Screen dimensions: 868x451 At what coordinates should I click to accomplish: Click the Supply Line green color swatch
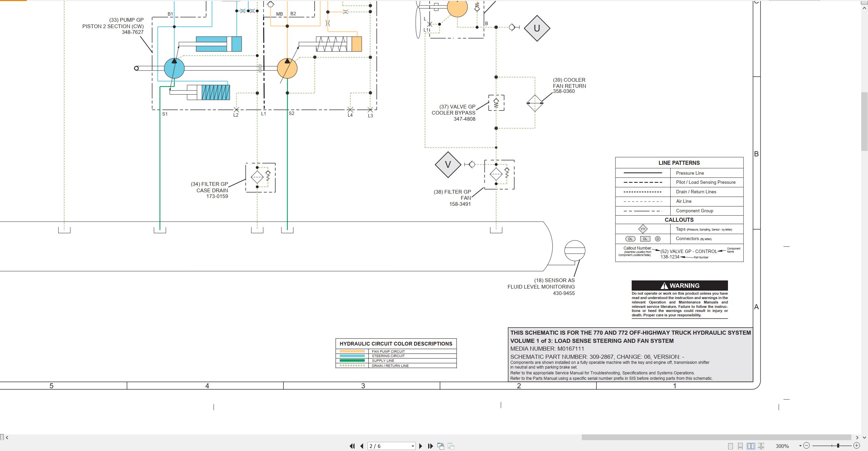point(352,361)
